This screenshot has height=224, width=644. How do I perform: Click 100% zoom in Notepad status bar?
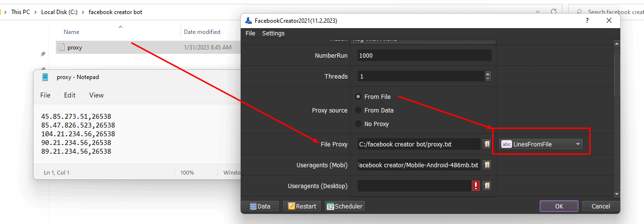pos(187,172)
